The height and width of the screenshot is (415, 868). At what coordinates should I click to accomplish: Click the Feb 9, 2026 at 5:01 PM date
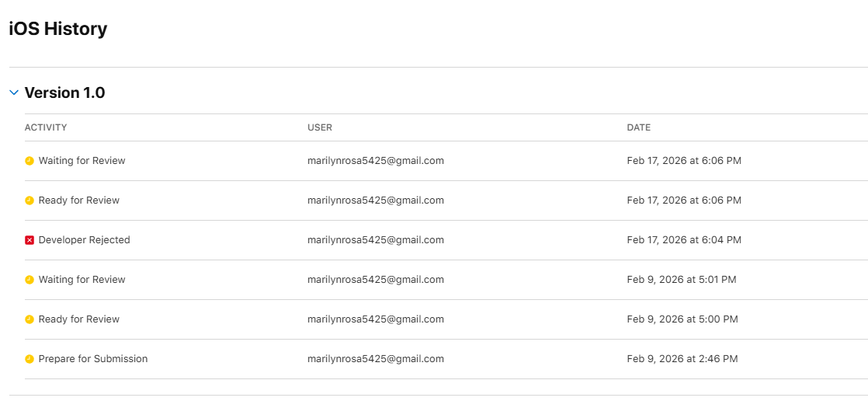[x=682, y=280]
